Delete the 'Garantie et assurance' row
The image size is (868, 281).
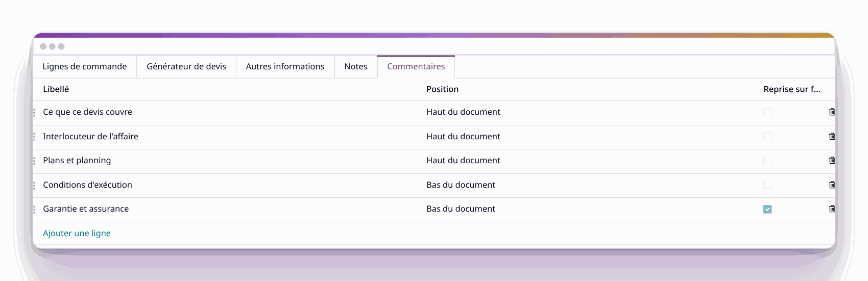[x=832, y=209]
